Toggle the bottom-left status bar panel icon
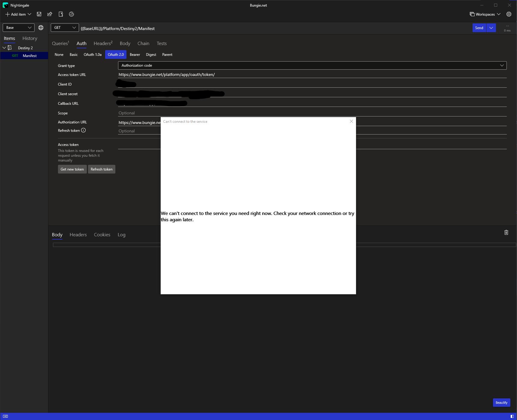This screenshot has height=420, width=517. 5,416
